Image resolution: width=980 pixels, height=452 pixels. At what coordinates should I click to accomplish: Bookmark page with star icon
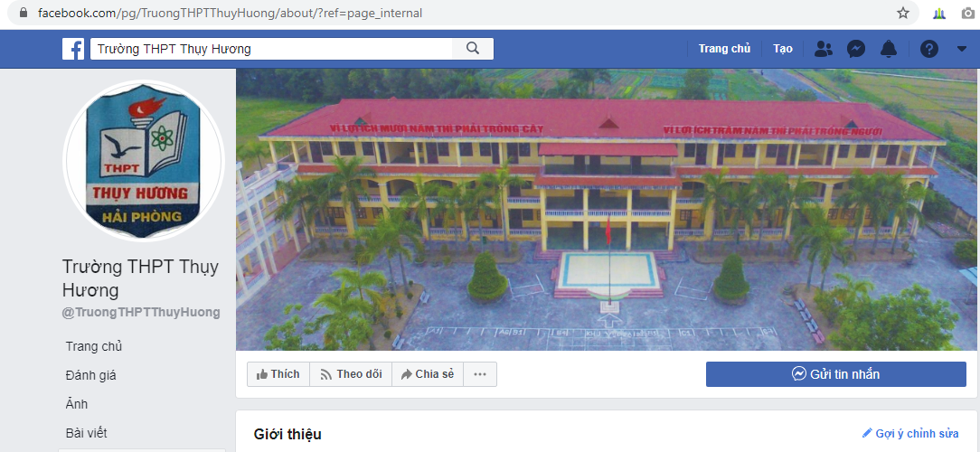click(x=903, y=13)
